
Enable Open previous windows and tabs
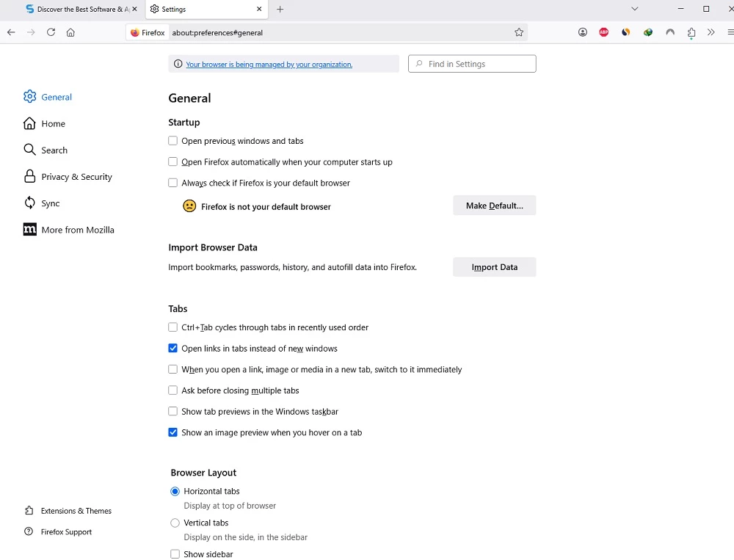click(173, 141)
